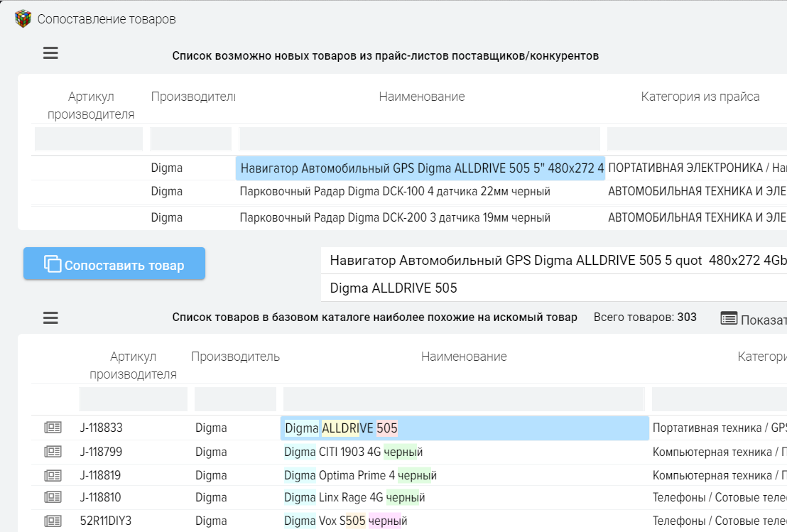Click the list icon next to Показать

coord(728,318)
